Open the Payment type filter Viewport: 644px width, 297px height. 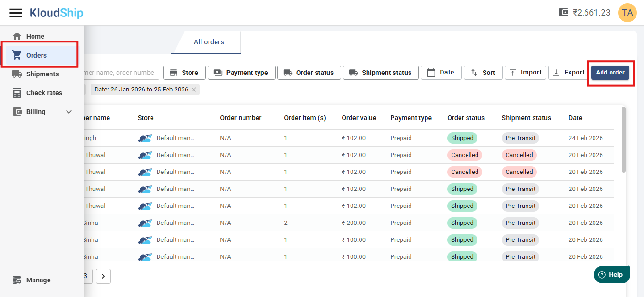point(240,73)
